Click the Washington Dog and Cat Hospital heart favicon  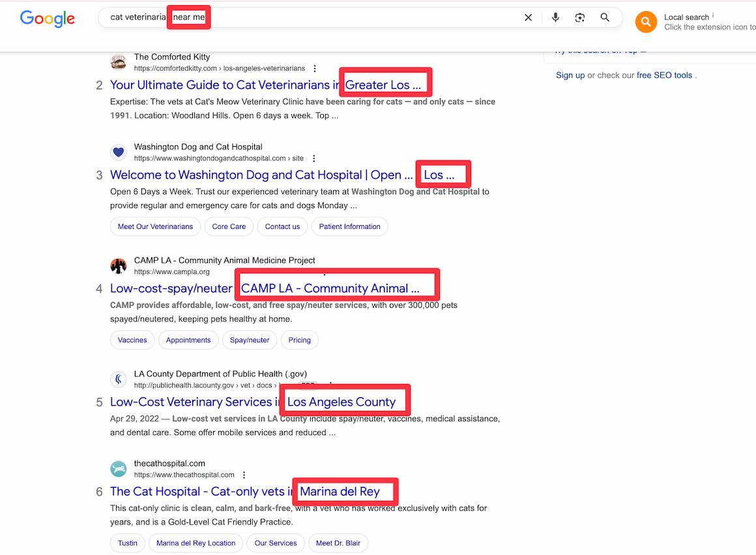pyautogui.click(x=118, y=153)
